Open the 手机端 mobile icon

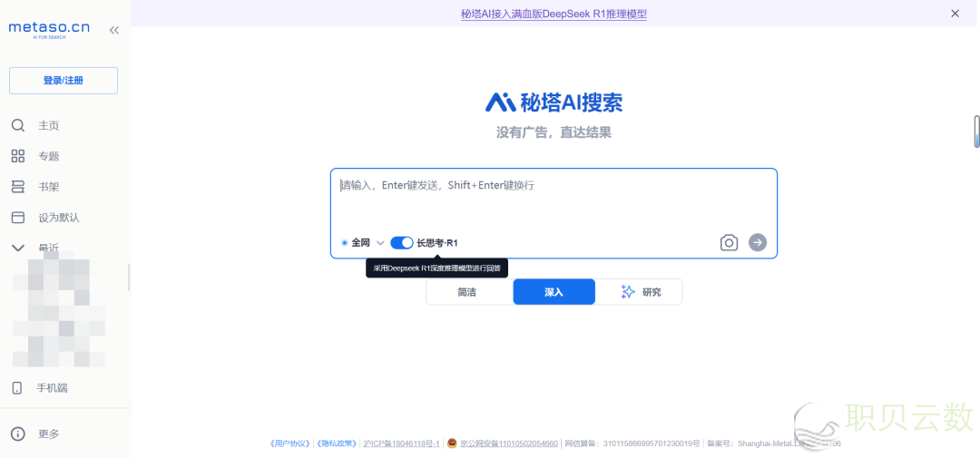pyautogui.click(x=17, y=388)
